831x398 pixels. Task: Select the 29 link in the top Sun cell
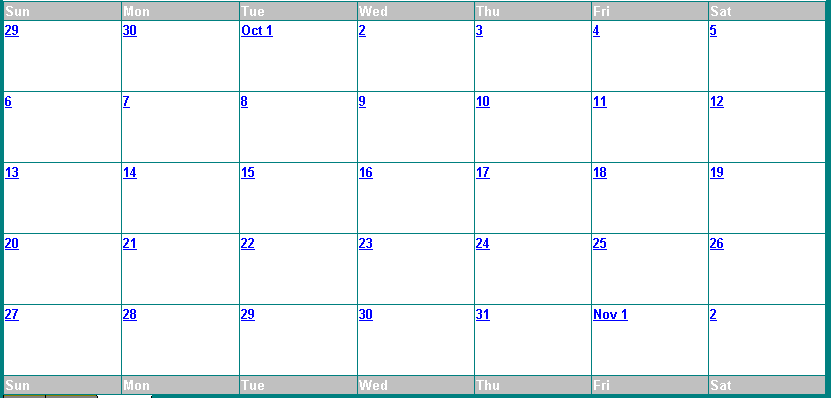[x=12, y=31]
